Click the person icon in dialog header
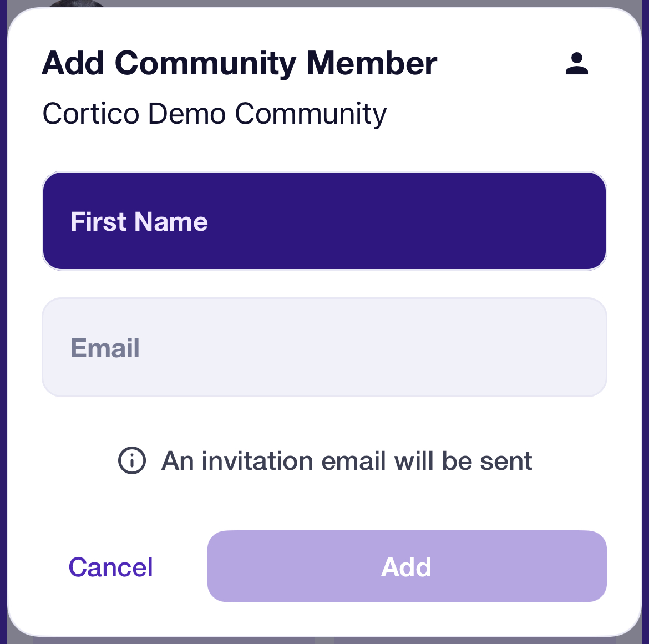This screenshot has width=649, height=644. pyautogui.click(x=576, y=63)
